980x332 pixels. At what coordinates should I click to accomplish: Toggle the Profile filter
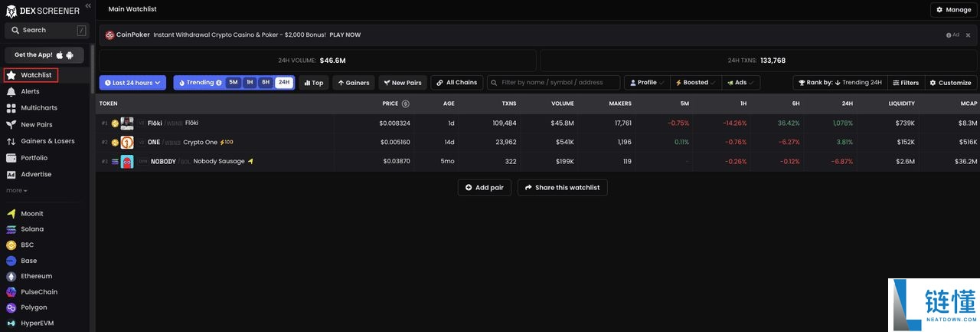(648, 83)
